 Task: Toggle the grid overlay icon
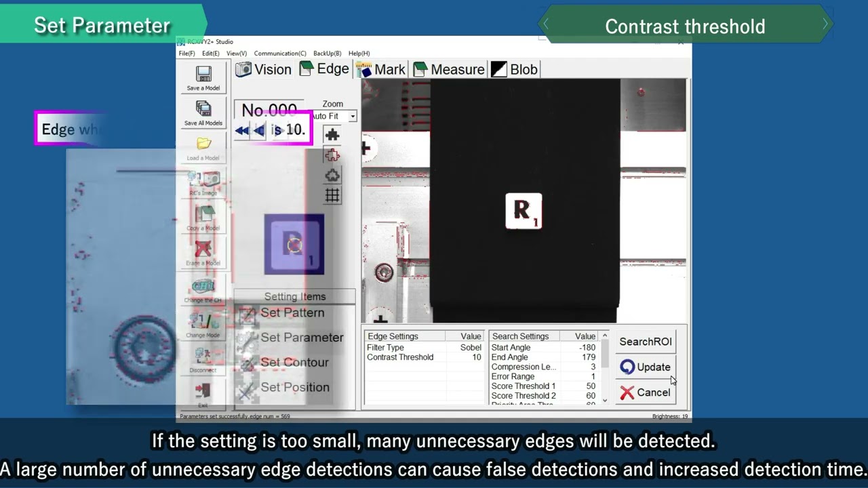click(332, 196)
